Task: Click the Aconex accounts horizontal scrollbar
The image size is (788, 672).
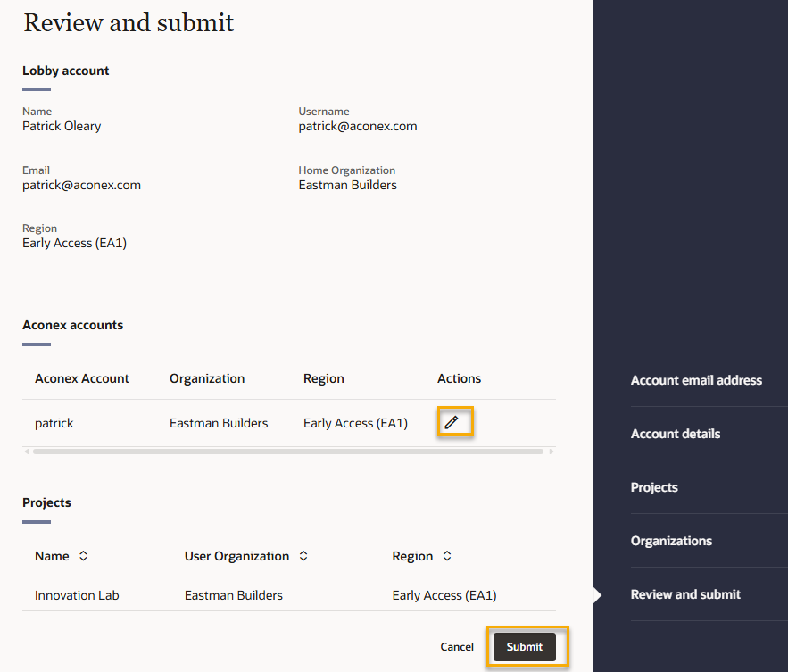Action: [287, 452]
